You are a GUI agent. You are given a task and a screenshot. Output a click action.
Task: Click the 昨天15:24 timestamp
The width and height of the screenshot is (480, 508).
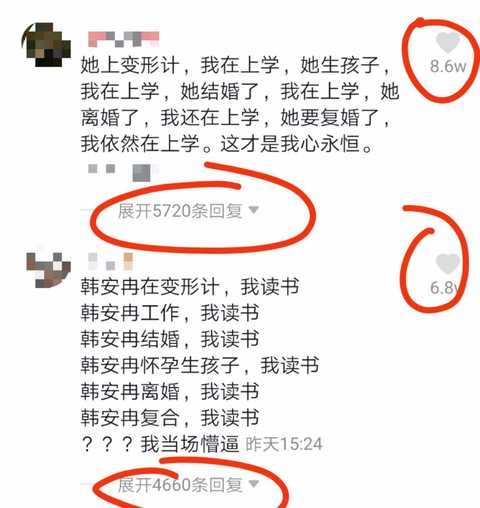tap(284, 444)
